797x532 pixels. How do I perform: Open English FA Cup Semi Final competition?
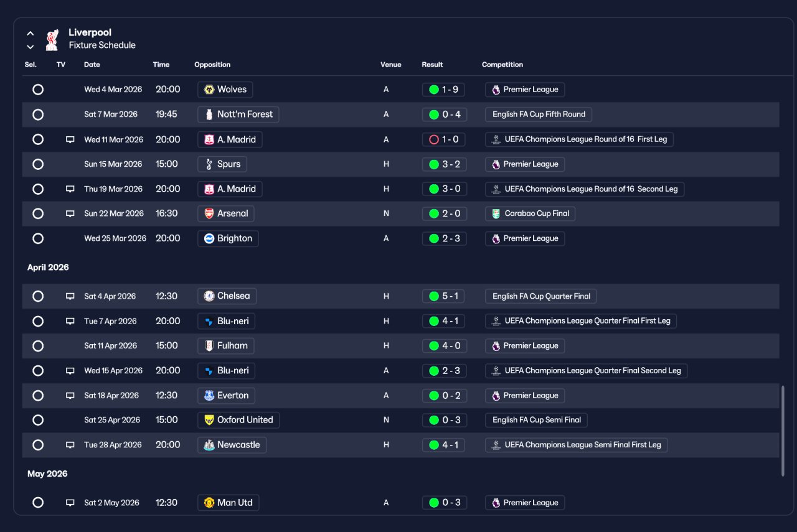pyautogui.click(x=536, y=420)
